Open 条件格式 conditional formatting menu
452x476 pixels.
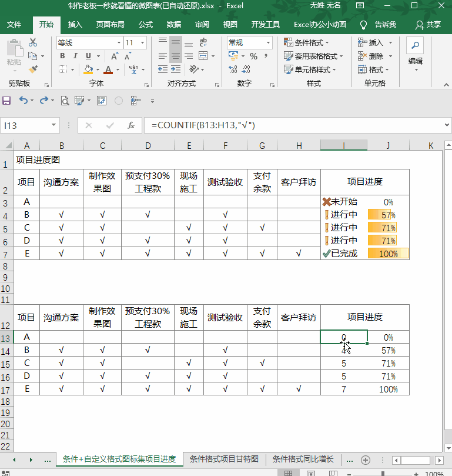coord(306,42)
